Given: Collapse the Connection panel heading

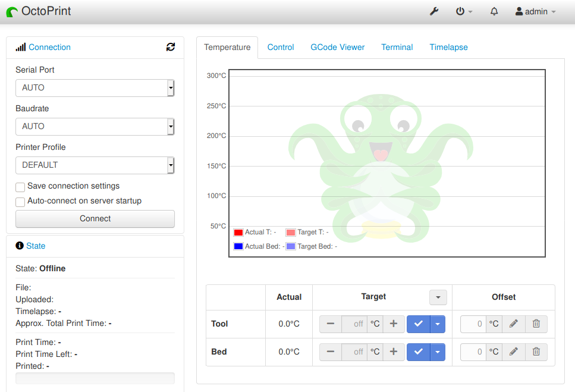Looking at the screenshot, I should pos(49,47).
